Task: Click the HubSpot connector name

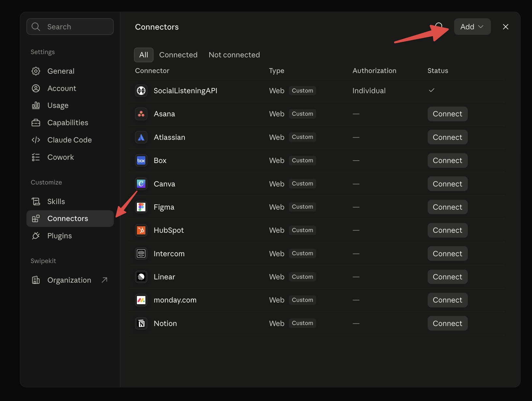Action: (x=169, y=230)
